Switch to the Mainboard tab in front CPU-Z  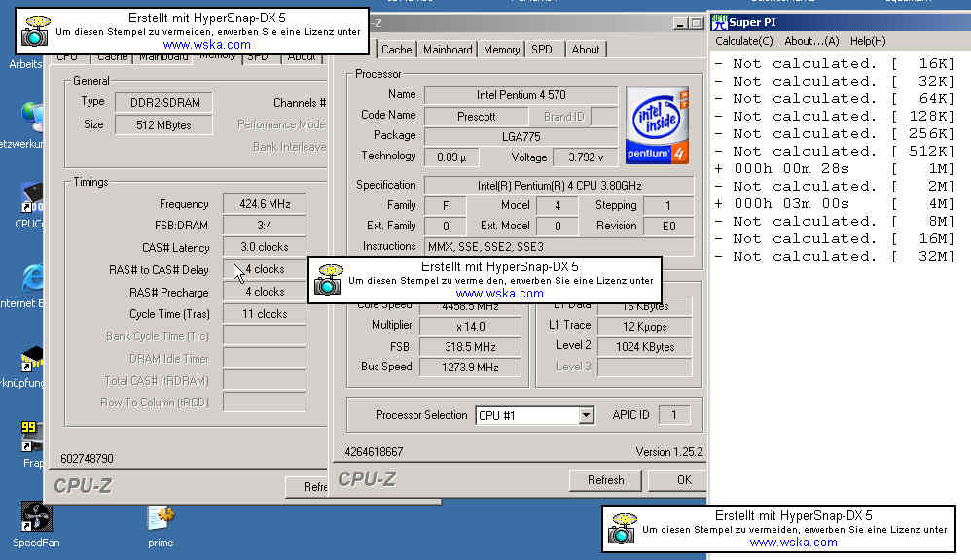tap(448, 50)
